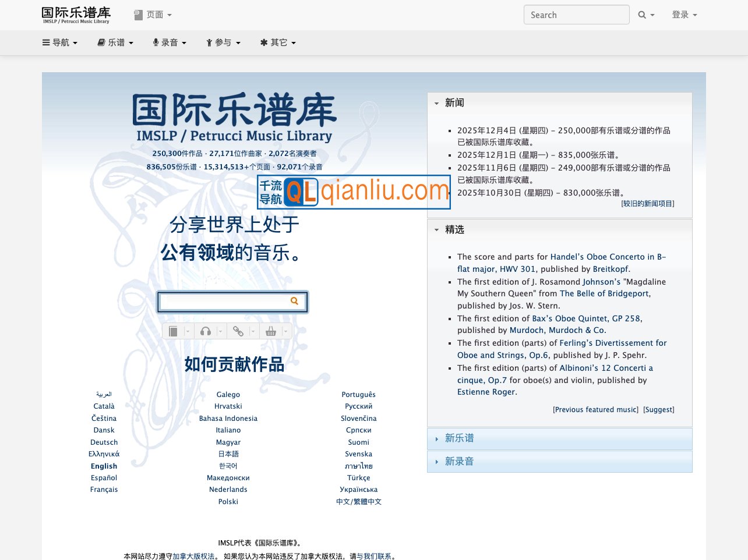Screen dimensions: 748x560
Task: Select the book icon to search scores
Action: pos(173,331)
